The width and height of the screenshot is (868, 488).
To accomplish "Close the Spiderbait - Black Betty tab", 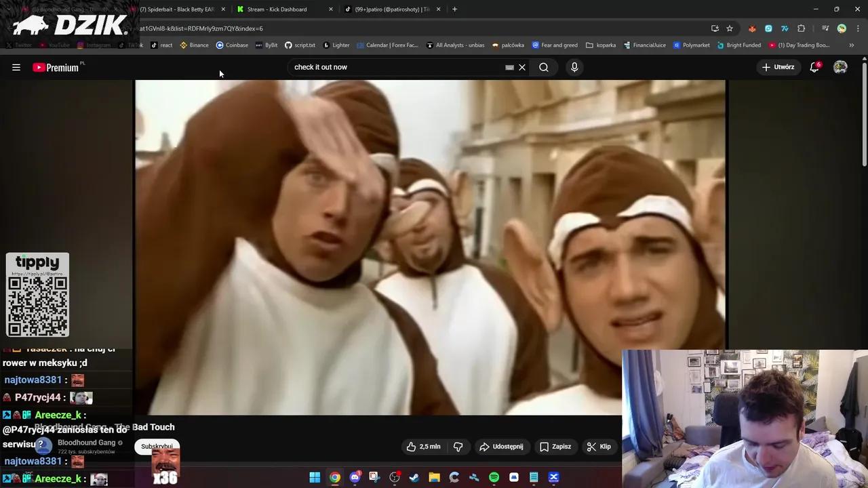I will [x=223, y=9].
